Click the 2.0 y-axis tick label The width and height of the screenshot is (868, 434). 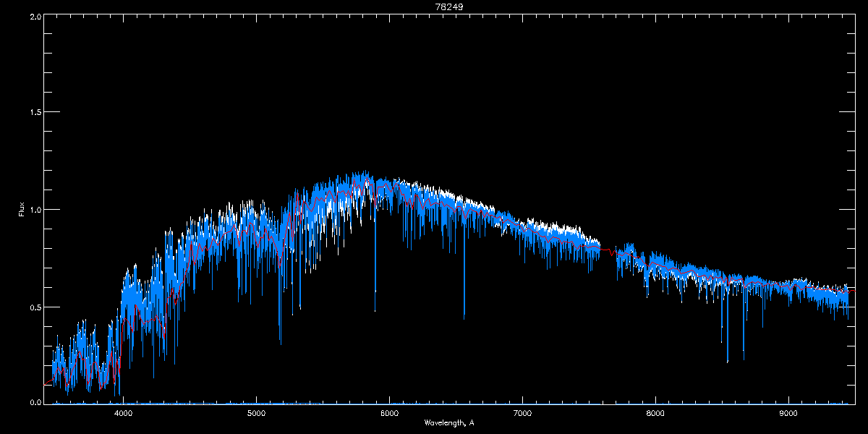pyautogui.click(x=35, y=16)
